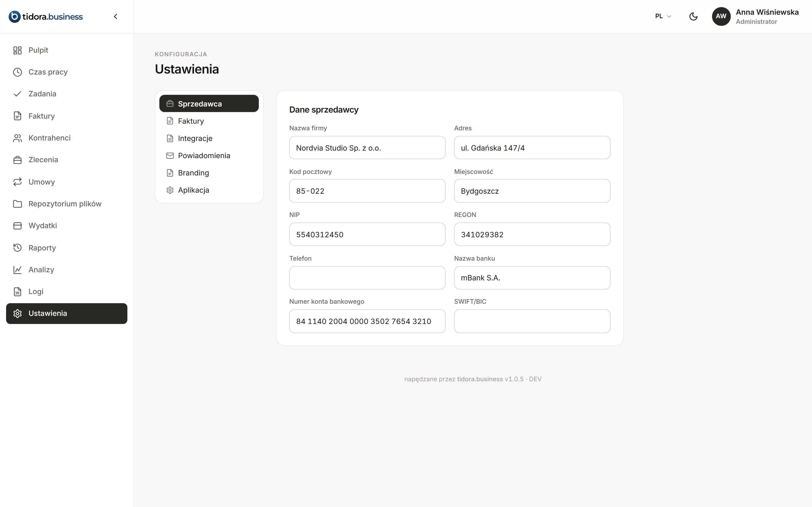
Task: Click the tidora.business logo link
Action: tap(46, 16)
